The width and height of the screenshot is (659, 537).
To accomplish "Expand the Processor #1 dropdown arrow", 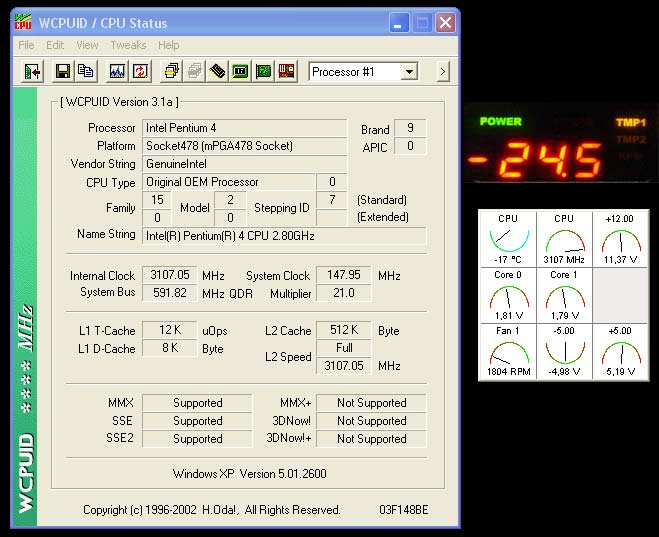I will coord(409,71).
